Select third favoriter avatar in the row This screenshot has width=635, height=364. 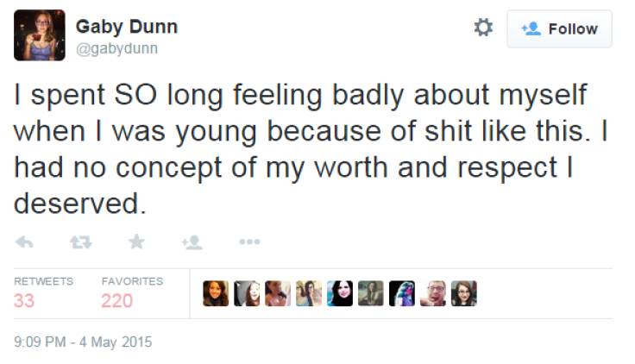(278, 293)
